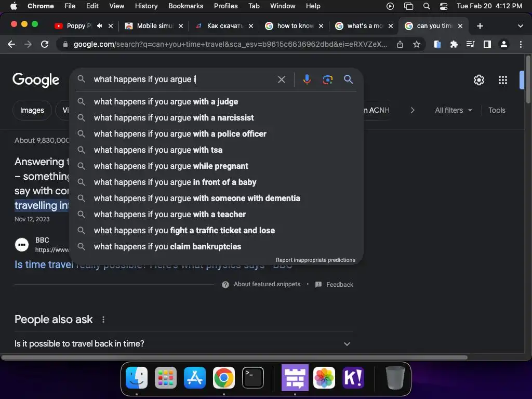Click the Images filter chip
This screenshot has width=532, height=399.
point(32,110)
